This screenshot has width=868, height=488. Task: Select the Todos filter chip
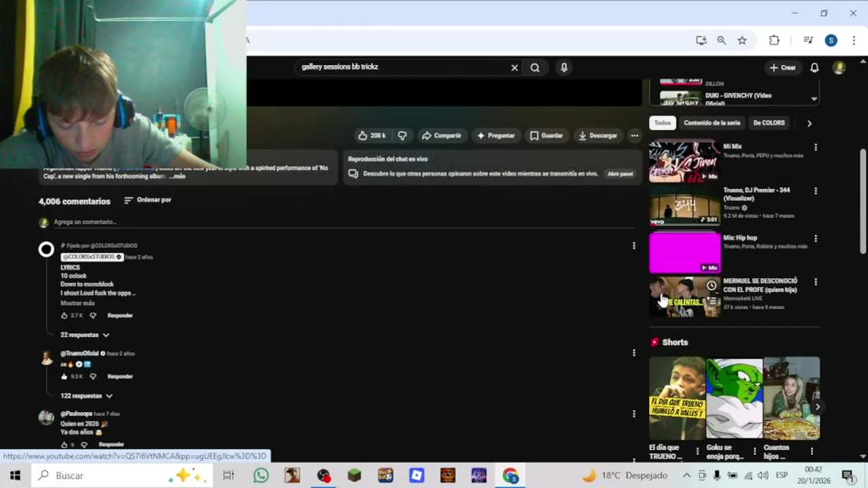663,123
